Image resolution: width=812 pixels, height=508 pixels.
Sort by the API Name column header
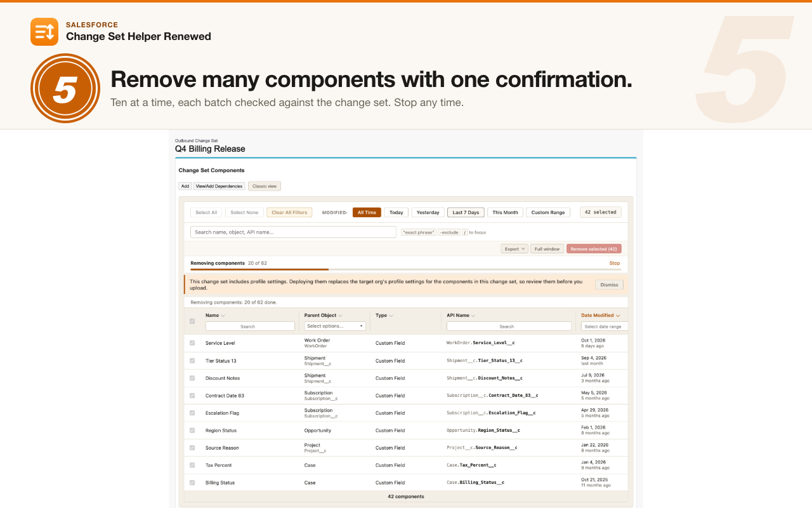tap(461, 316)
